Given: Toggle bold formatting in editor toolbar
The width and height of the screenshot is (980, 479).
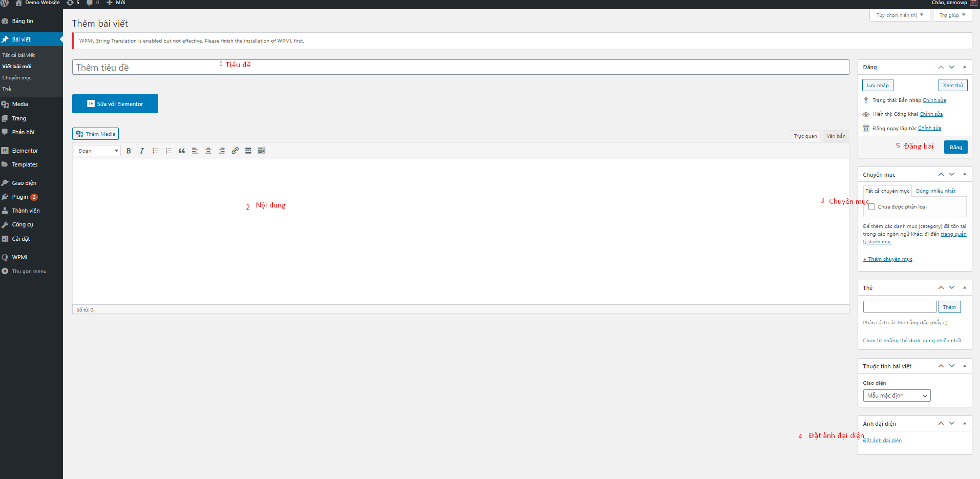Looking at the screenshot, I should (x=129, y=151).
